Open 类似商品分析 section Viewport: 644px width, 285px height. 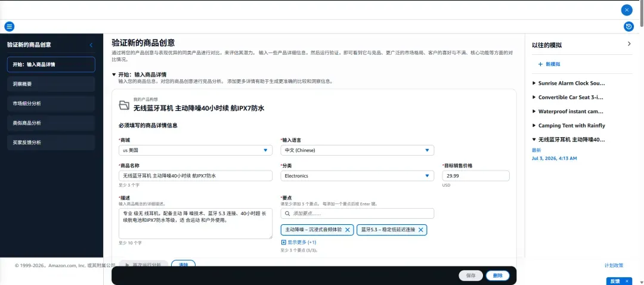pos(51,123)
